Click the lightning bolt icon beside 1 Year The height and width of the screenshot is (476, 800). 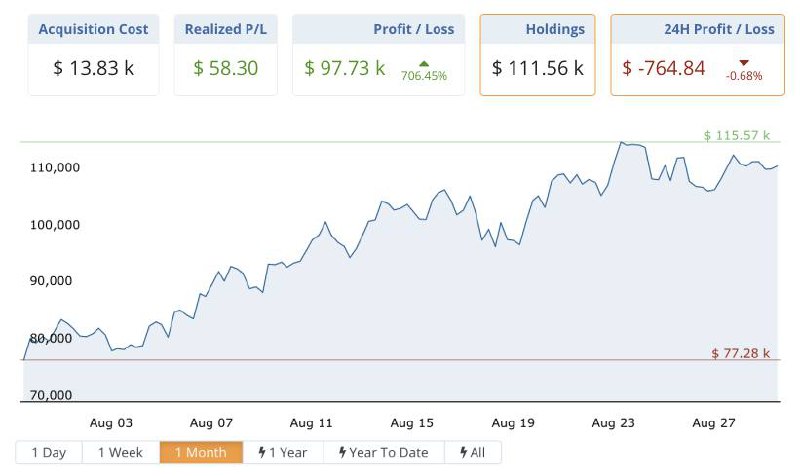(262, 453)
